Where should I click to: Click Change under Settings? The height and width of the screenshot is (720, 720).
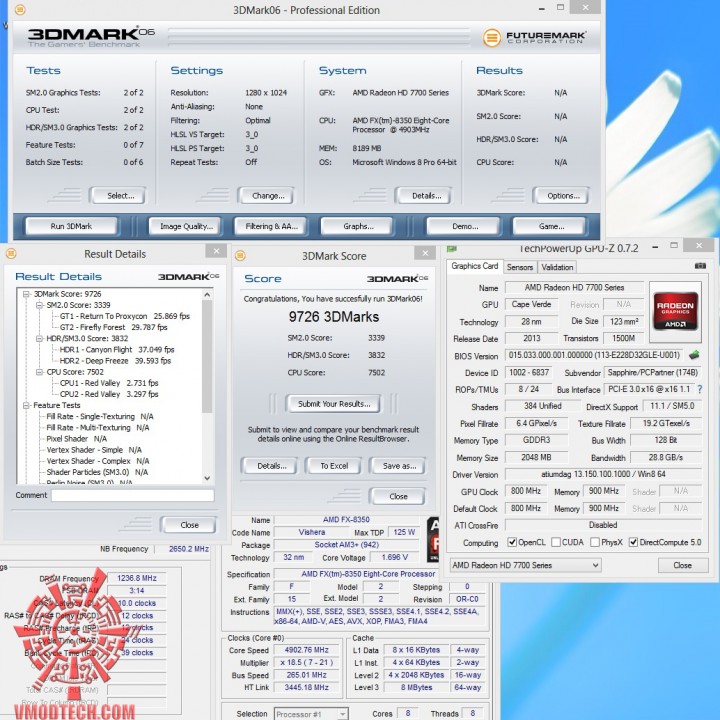(x=268, y=196)
